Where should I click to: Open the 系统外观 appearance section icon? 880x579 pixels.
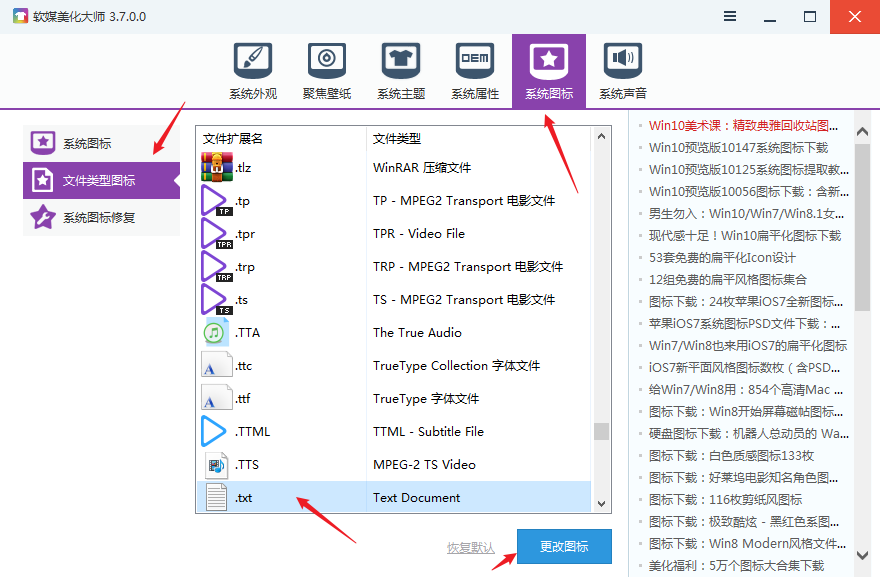point(252,61)
